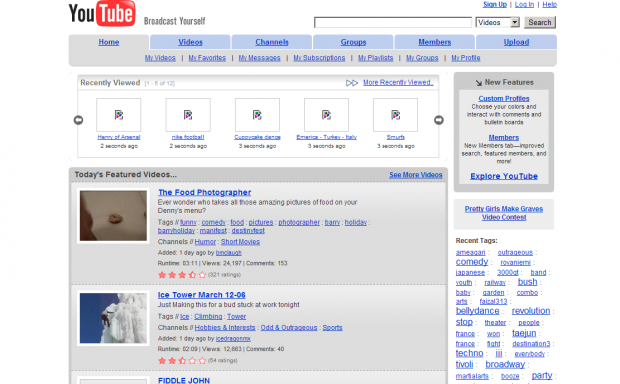Viewport: 620px width, 384px height.
Task: Click the first star of Ice Tower rating
Action: (x=162, y=360)
